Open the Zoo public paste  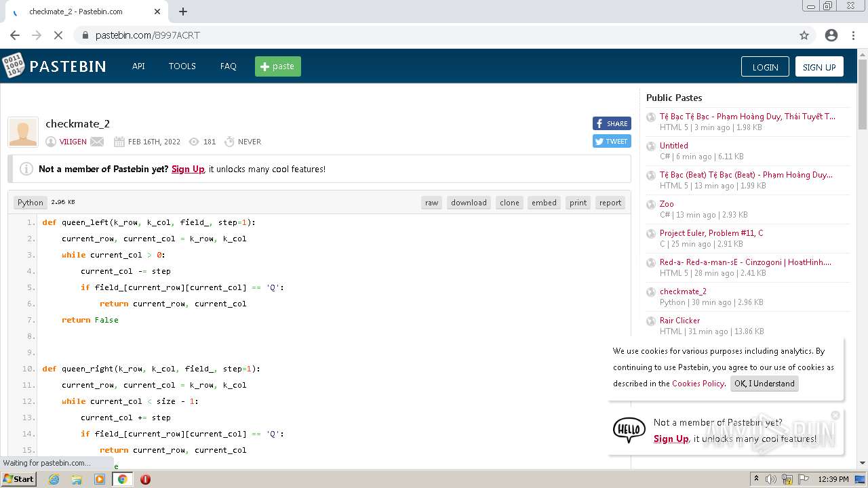[x=667, y=203]
